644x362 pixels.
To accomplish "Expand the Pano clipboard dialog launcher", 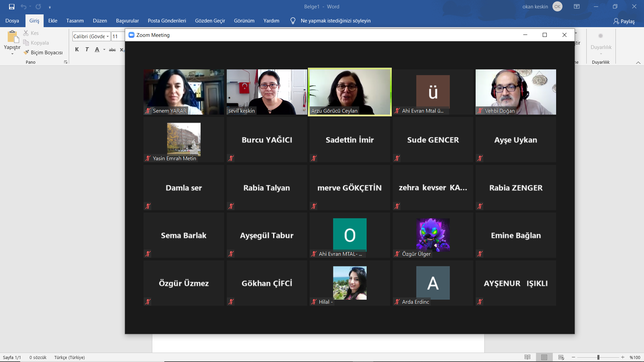I will (x=66, y=62).
